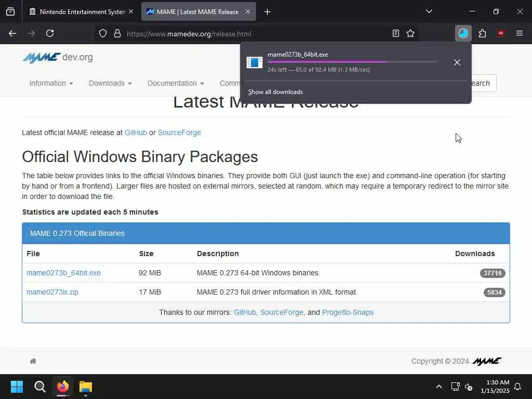532x399 pixels.
Task: Click the footer home icon
Action: (33, 361)
